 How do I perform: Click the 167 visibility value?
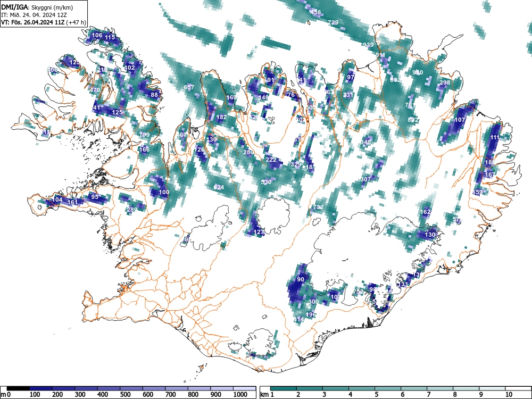tap(490, 174)
